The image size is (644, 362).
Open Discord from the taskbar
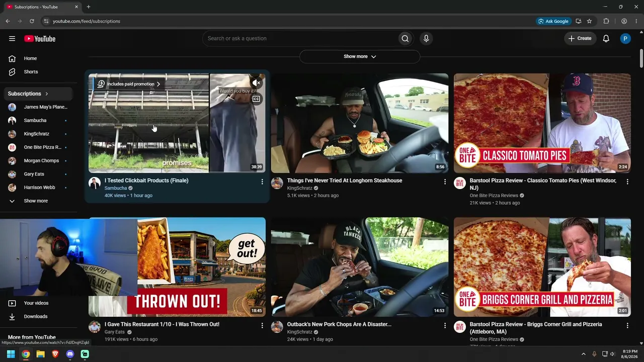tap(70, 354)
